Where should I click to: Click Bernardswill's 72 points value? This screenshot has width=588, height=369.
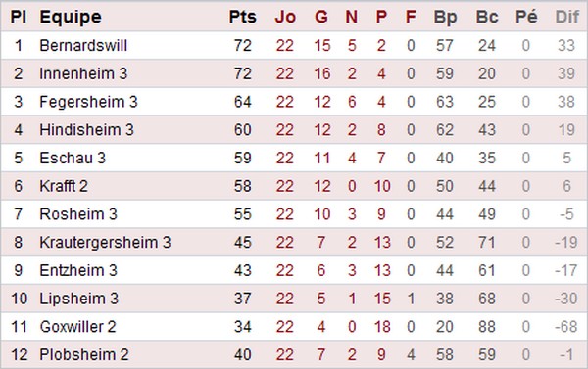tap(243, 45)
